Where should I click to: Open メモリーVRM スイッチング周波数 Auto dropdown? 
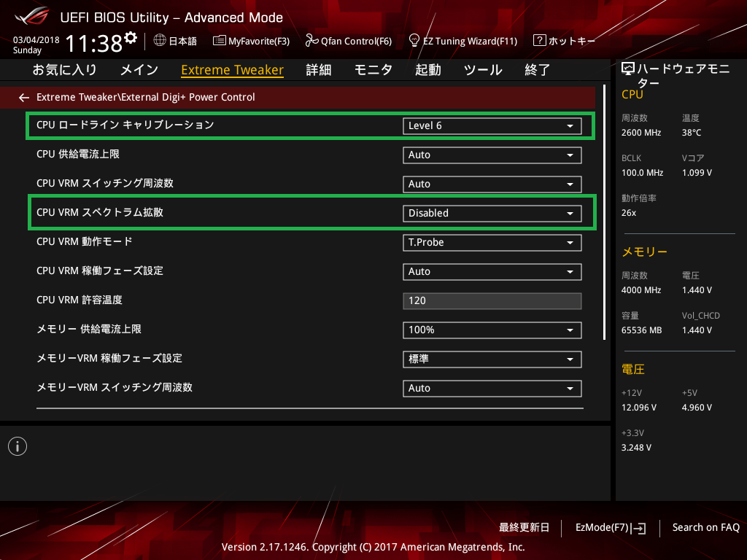(492, 389)
